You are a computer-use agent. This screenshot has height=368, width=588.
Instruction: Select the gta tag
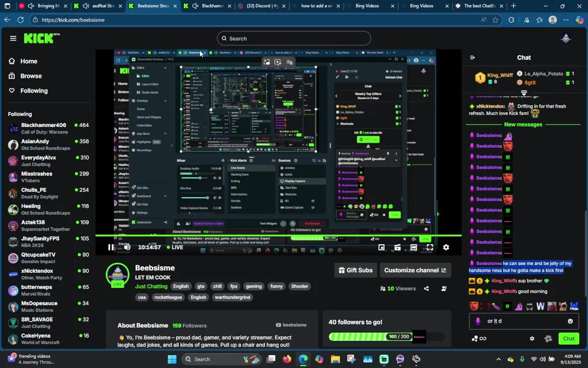[x=201, y=286]
